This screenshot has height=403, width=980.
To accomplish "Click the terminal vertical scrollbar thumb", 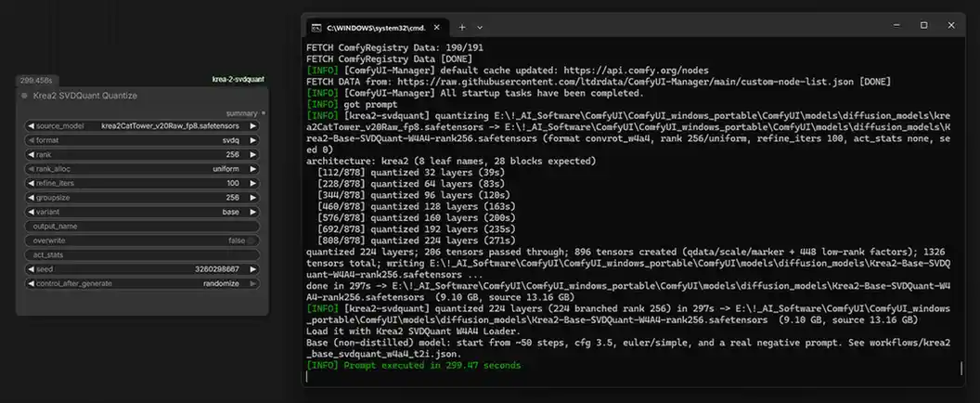I will point(961,369).
